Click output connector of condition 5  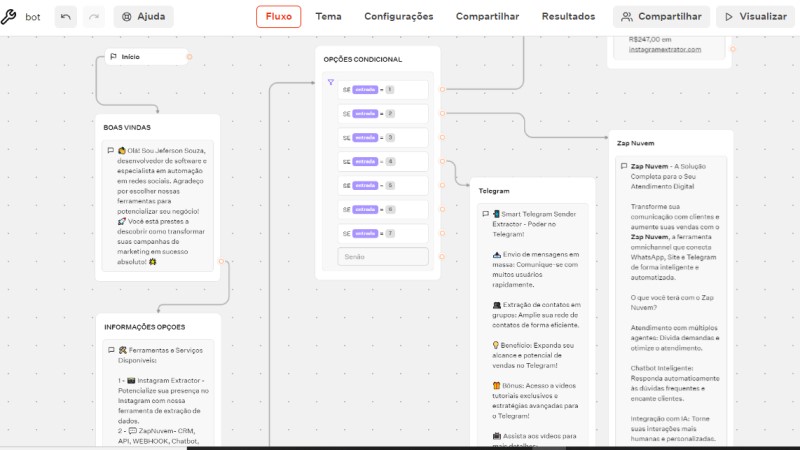tap(442, 185)
